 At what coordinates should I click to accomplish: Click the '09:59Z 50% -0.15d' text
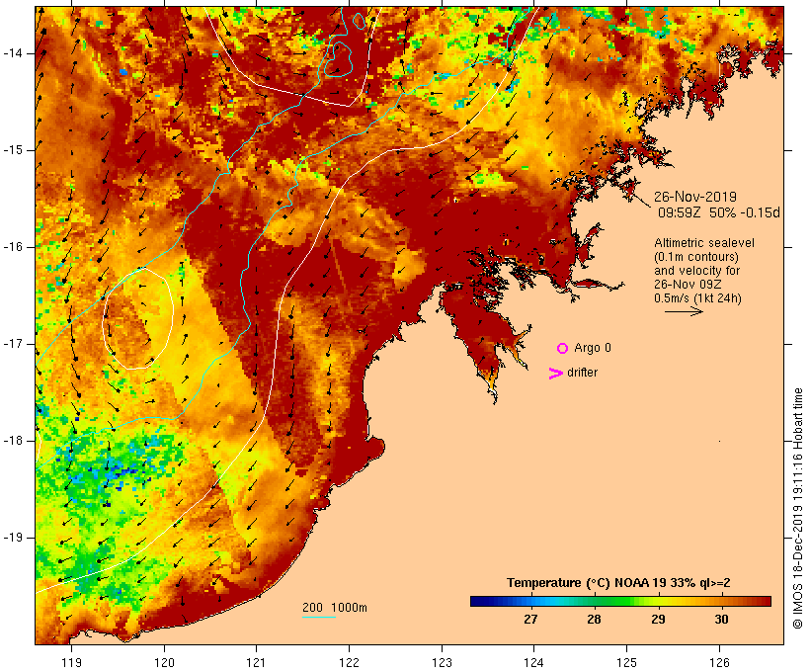(719, 212)
